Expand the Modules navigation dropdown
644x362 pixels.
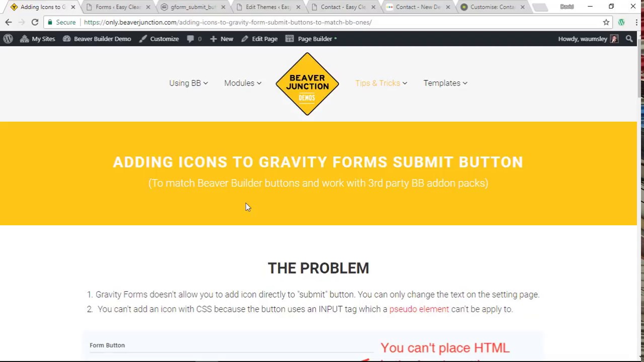[x=243, y=83]
